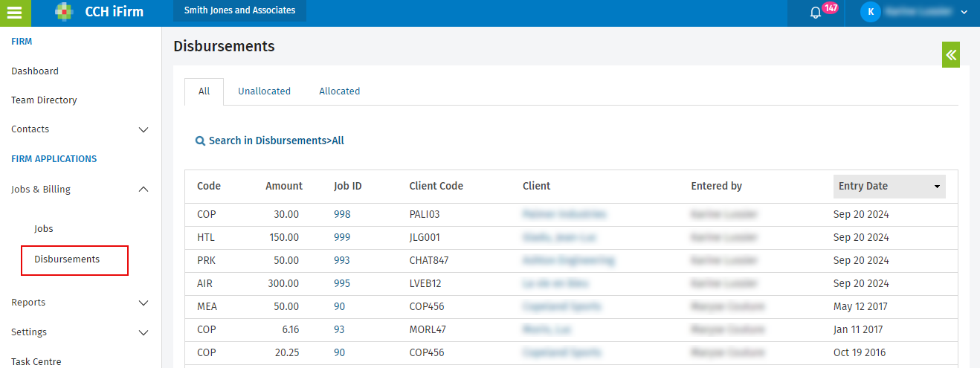980x368 pixels.
Task: Open Job ID 995 link
Action: click(342, 283)
